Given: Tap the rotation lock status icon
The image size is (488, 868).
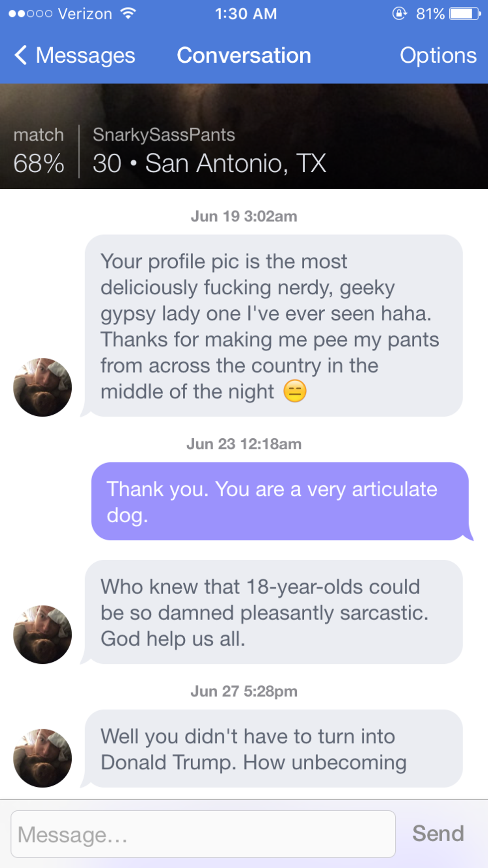Looking at the screenshot, I should [x=399, y=13].
